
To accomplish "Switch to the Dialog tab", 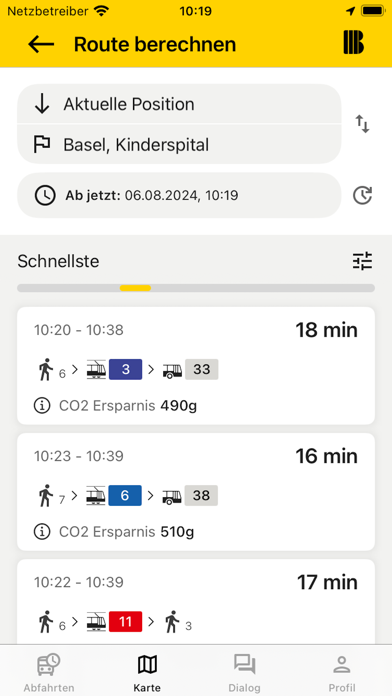I will point(245,672).
